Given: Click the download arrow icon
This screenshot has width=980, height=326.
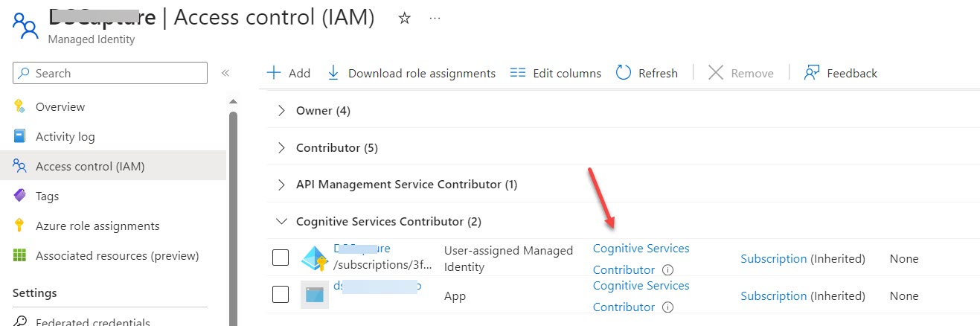Looking at the screenshot, I should point(333,73).
